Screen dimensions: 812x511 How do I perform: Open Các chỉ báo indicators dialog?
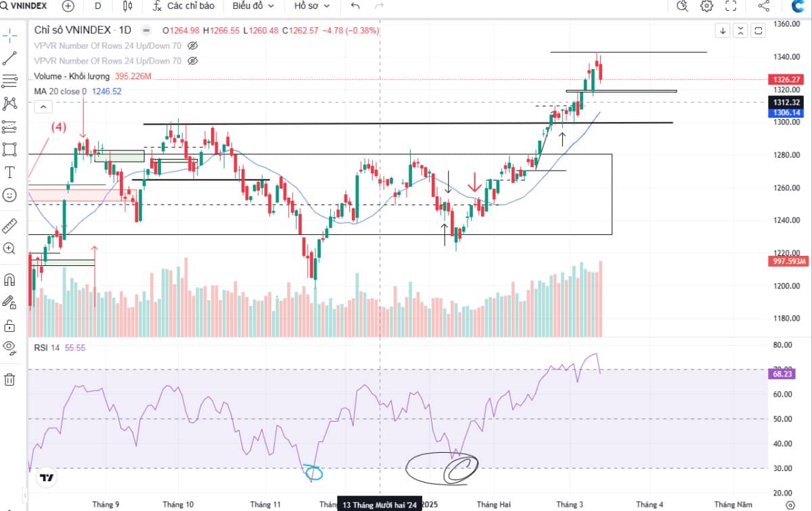click(x=183, y=6)
